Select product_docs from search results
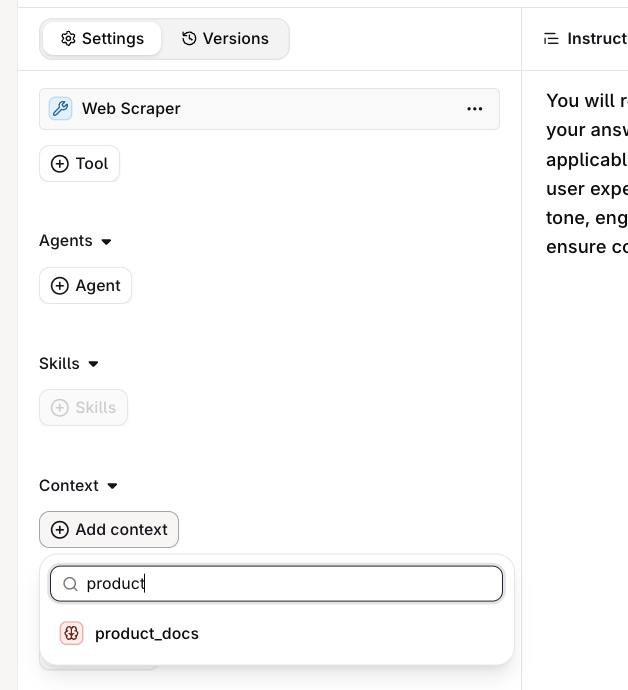The height and width of the screenshot is (690, 628). click(x=276, y=634)
